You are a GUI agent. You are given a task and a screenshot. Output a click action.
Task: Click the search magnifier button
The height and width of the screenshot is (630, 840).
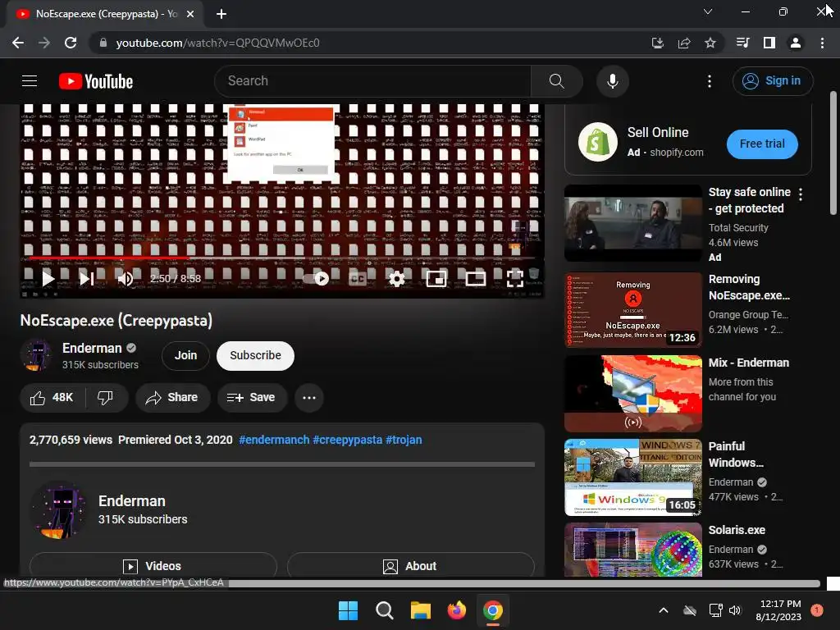pyautogui.click(x=557, y=81)
